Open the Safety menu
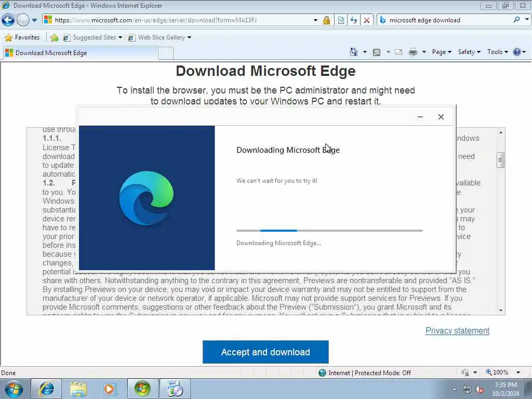 tap(469, 52)
